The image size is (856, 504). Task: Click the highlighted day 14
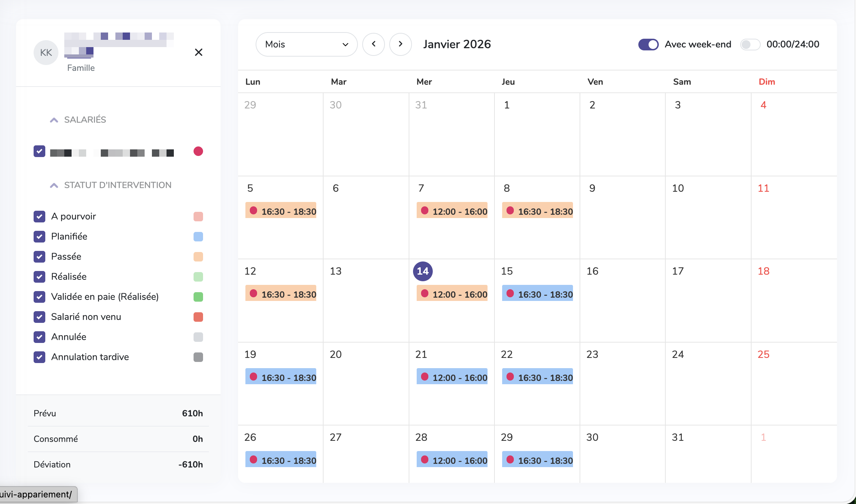click(x=423, y=271)
